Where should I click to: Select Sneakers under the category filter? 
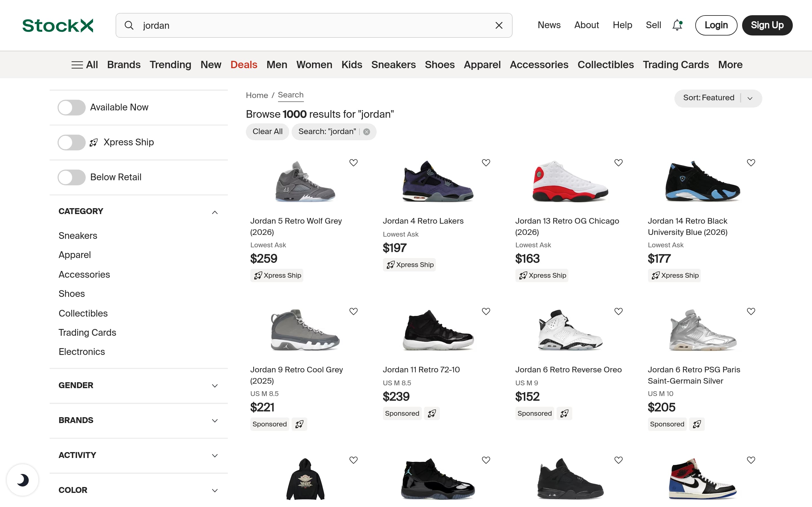click(78, 236)
